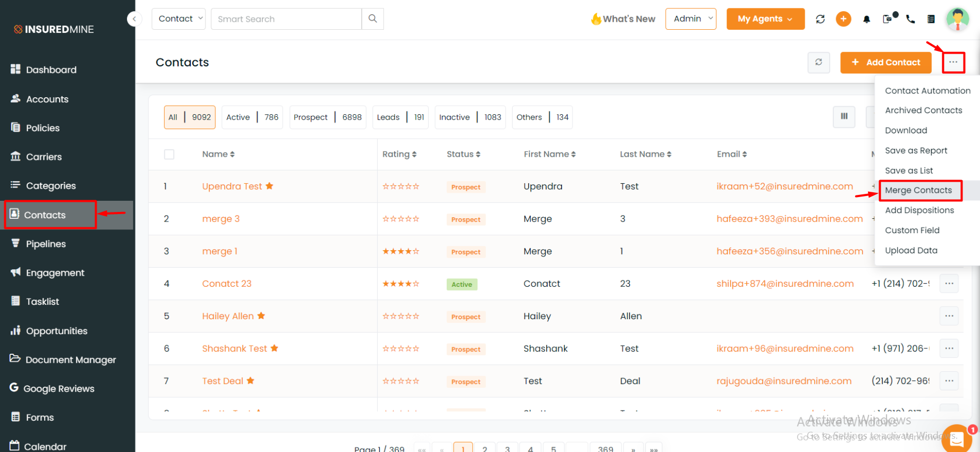Click the notifications bell icon
980x452 pixels.
[866, 19]
